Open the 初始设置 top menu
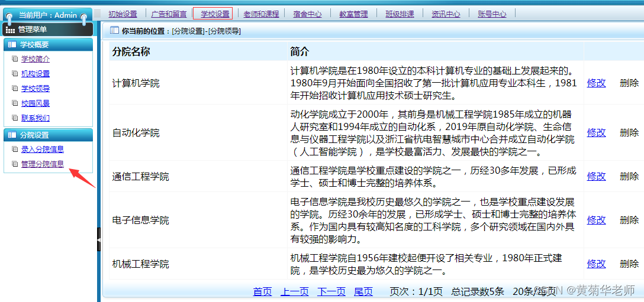Viewport: 644px width, 302px height. 123,14
